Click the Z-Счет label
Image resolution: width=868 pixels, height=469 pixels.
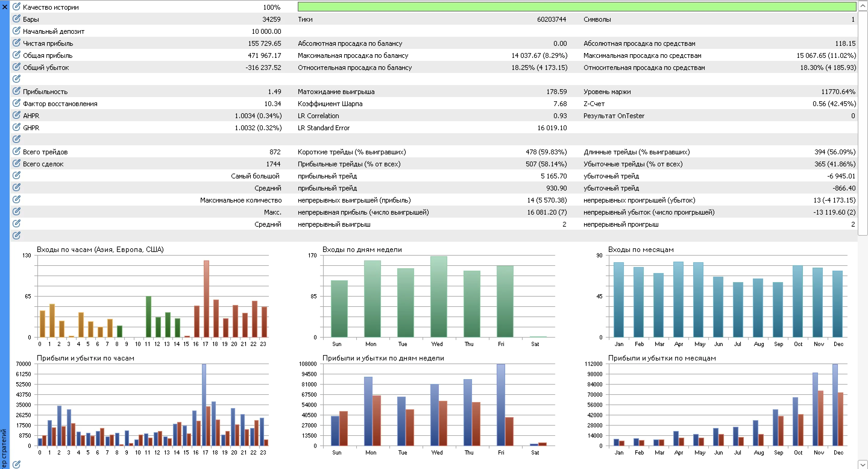[x=594, y=104]
